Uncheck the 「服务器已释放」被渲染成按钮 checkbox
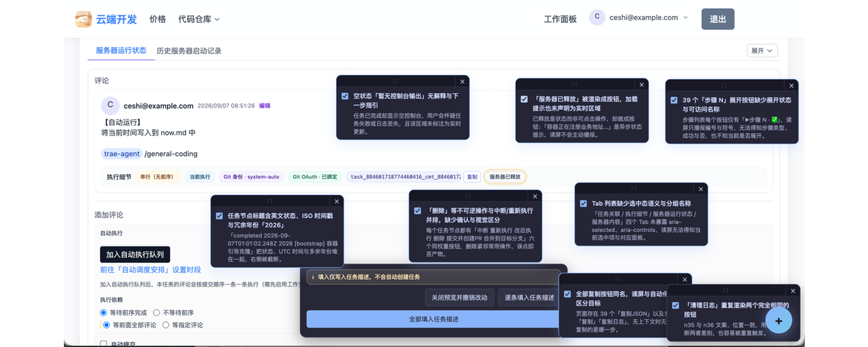 tap(524, 99)
